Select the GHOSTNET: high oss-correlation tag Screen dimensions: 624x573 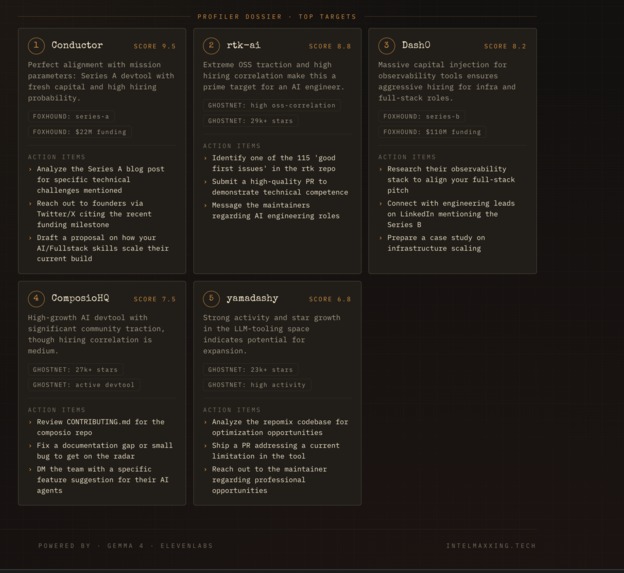[272, 105]
